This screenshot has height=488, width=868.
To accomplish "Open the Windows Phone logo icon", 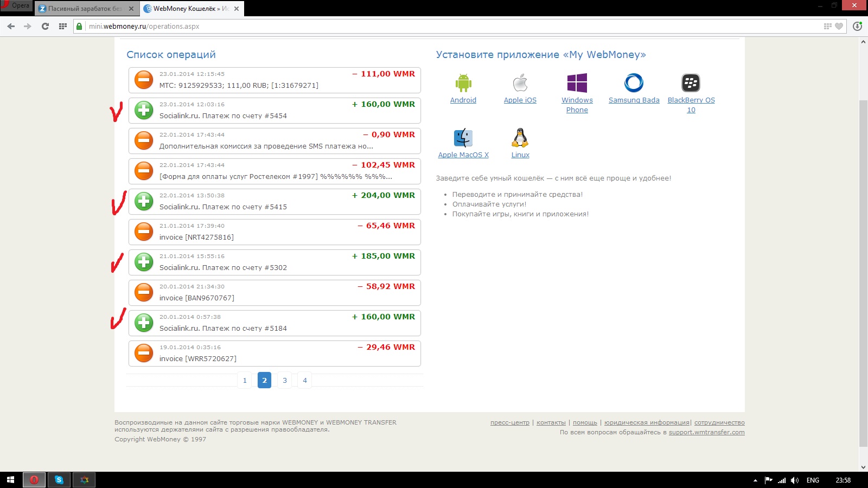I will pyautogui.click(x=577, y=83).
